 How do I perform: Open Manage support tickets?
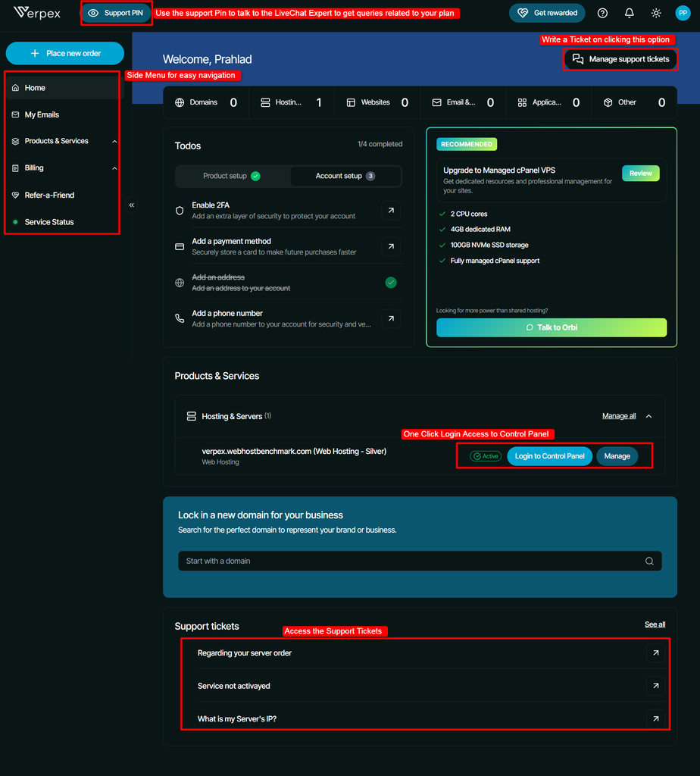[620, 59]
